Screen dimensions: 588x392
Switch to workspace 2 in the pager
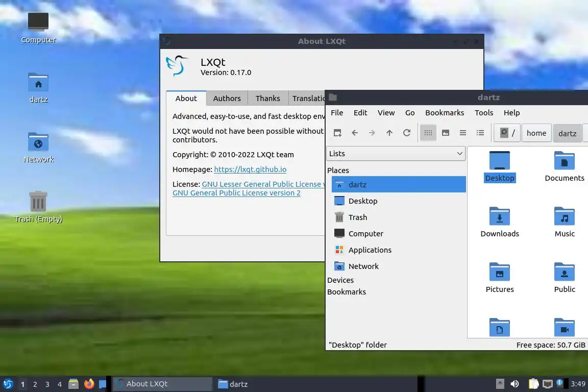(x=35, y=384)
